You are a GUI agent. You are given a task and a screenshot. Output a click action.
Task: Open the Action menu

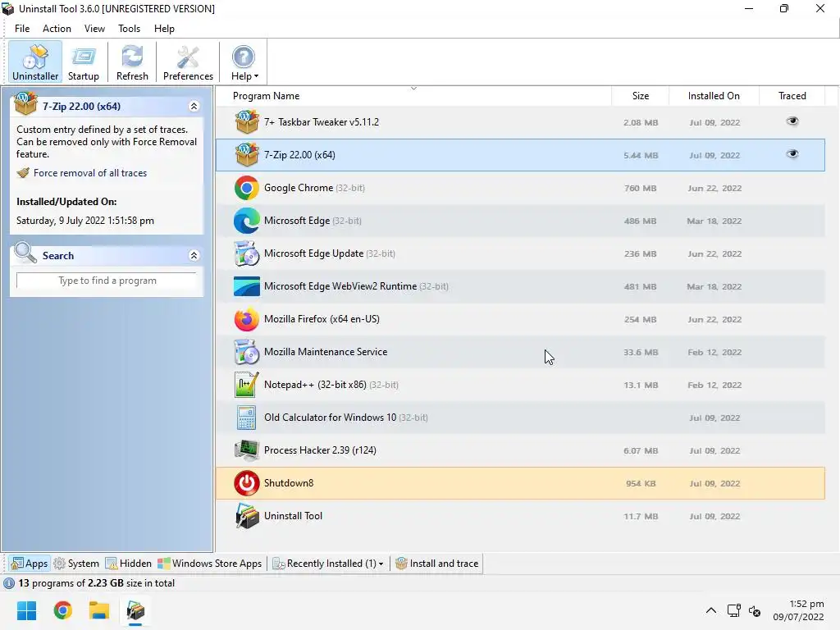57,29
